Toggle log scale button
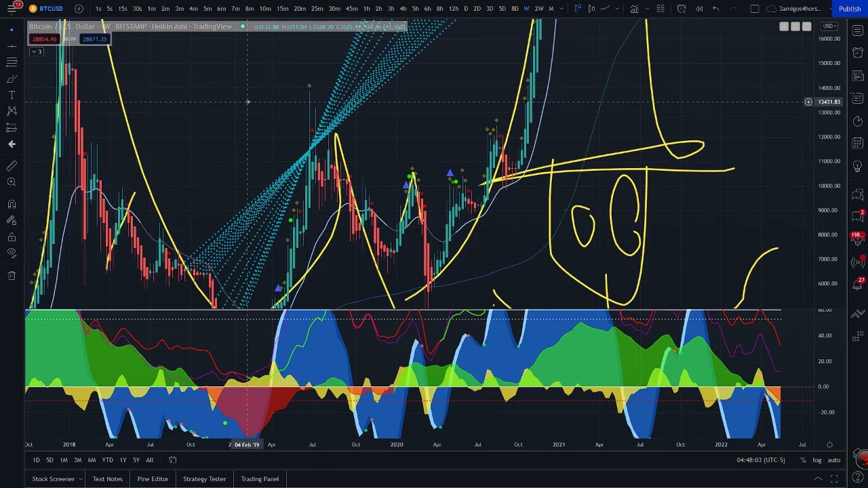Image resolution: width=868 pixels, height=488 pixels. click(817, 460)
